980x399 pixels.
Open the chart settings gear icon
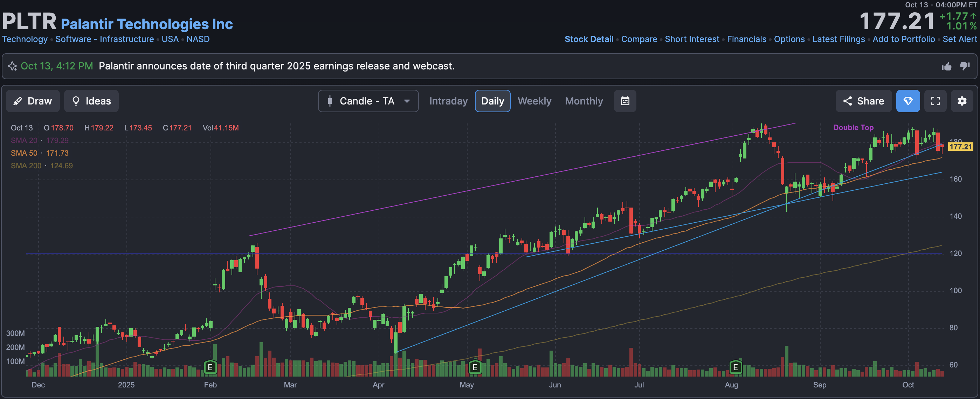coord(962,101)
